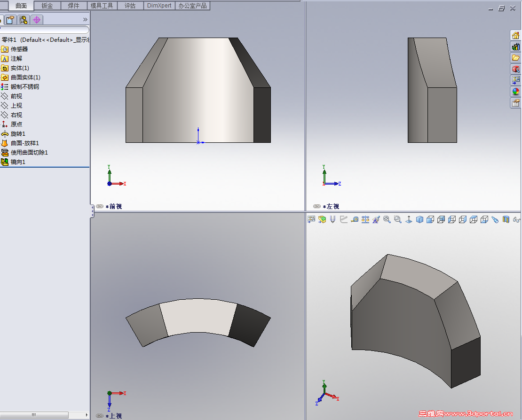The image size is (522, 420).
Task: Select the 锻制不锈钢 material item
Action: click(20, 87)
